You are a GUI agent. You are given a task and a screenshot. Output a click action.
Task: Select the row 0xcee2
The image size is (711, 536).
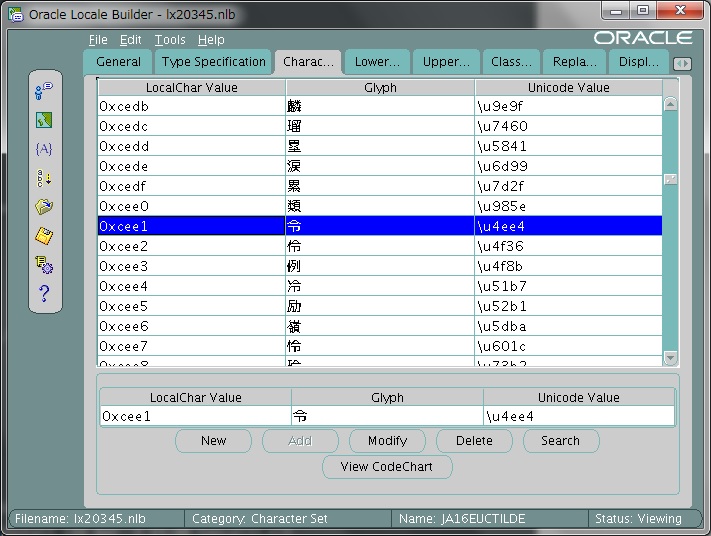[x=380, y=246]
